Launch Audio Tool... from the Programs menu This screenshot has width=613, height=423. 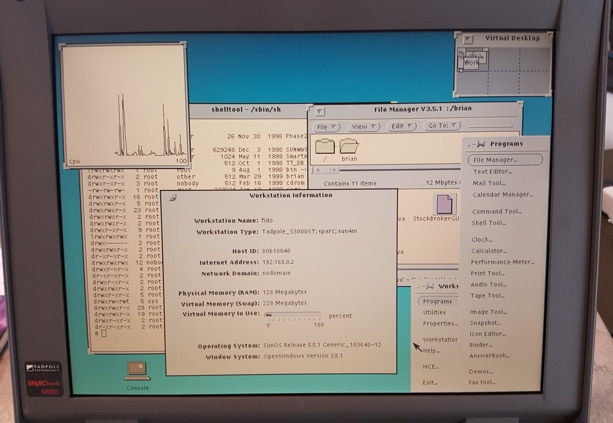pos(488,285)
